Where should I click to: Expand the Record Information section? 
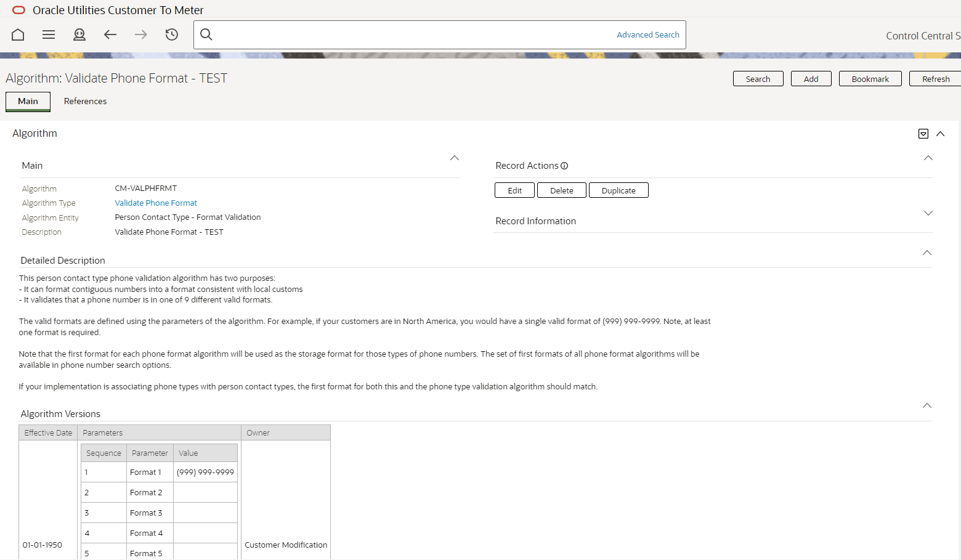pyautogui.click(x=928, y=213)
